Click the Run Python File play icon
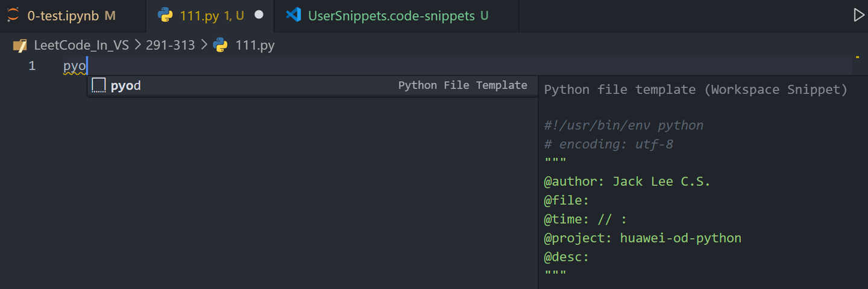This screenshot has height=289, width=868. pyautogui.click(x=859, y=16)
